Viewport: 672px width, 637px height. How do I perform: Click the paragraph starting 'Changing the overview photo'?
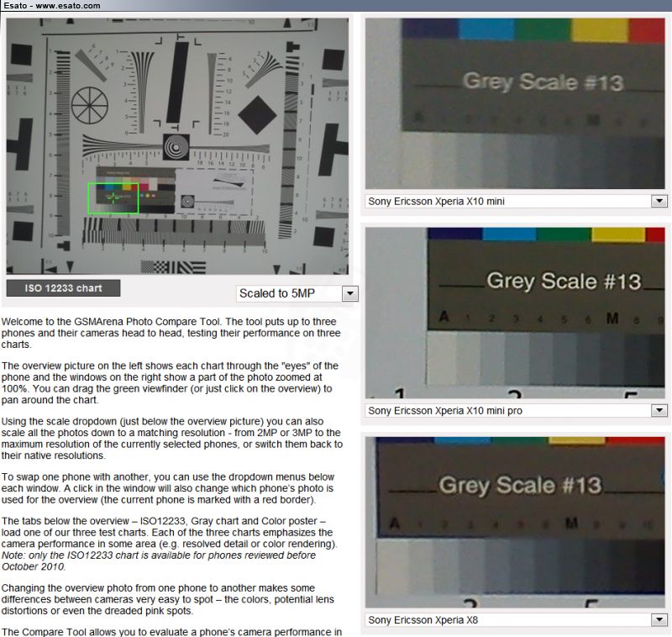coord(167,599)
